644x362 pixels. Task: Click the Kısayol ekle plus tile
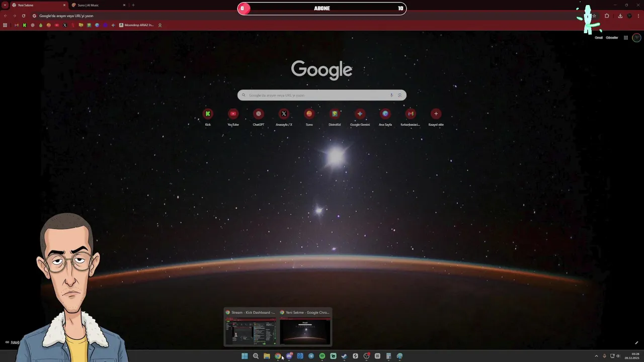coord(436,117)
